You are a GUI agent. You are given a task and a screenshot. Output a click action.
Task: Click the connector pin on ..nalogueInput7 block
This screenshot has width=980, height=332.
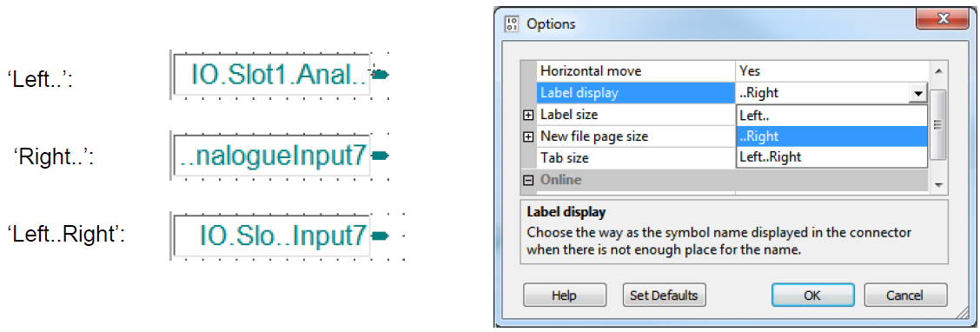(x=380, y=156)
